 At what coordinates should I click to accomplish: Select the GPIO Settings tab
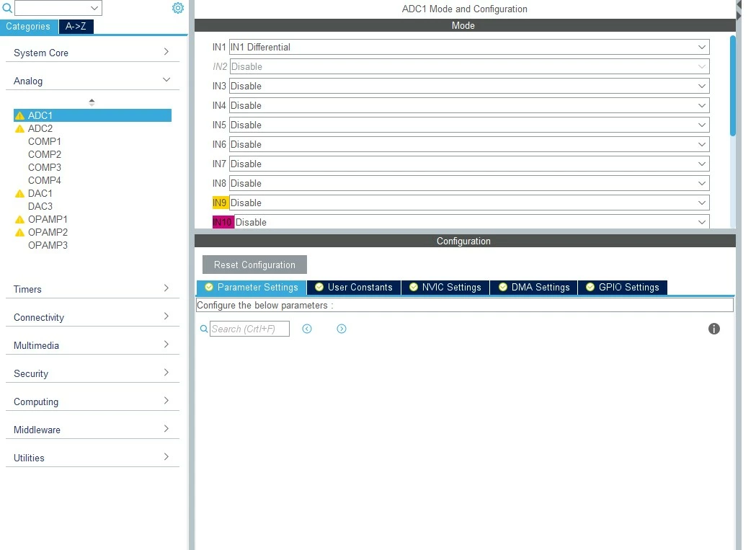tap(623, 288)
